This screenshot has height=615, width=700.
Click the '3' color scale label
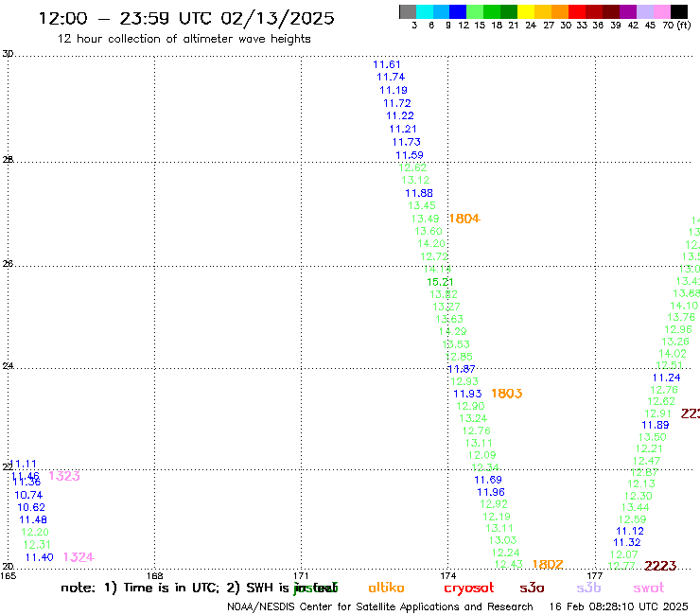point(414,25)
